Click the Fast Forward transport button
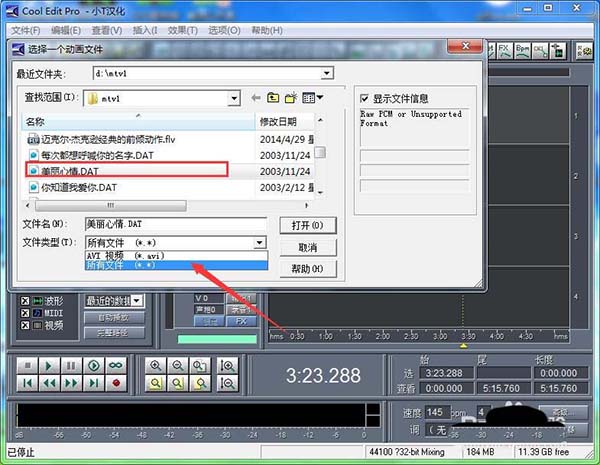The height and width of the screenshot is (465, 600). [x=71, y=383]
